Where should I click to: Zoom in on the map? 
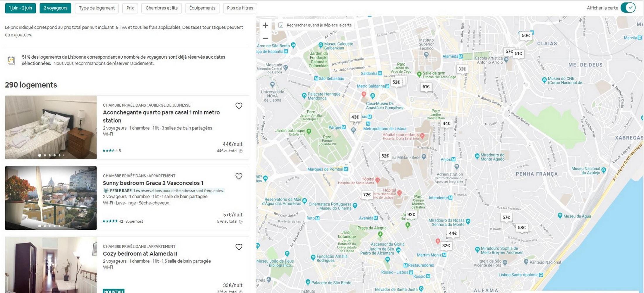(266, 25)
